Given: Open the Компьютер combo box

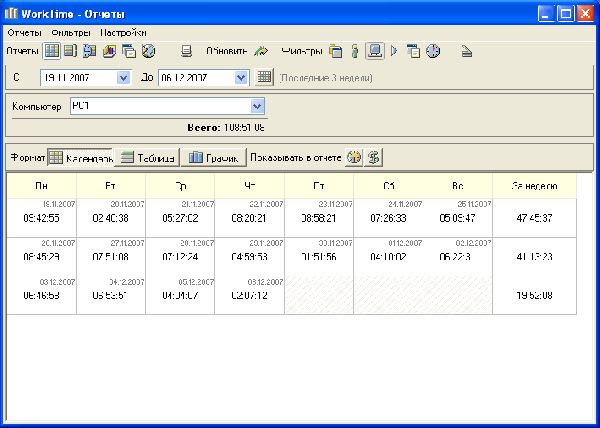Looking at the screenshot, I should [257, 106].
